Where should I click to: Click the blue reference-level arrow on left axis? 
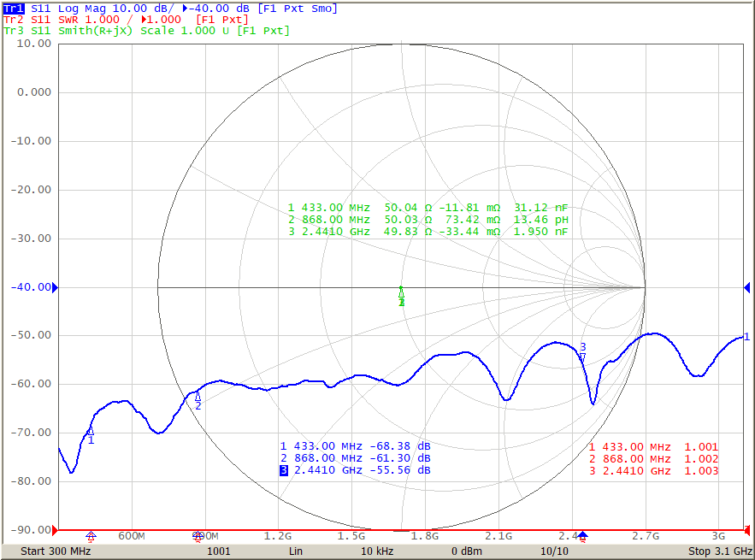pyautogui.click(x=53, y=287)
